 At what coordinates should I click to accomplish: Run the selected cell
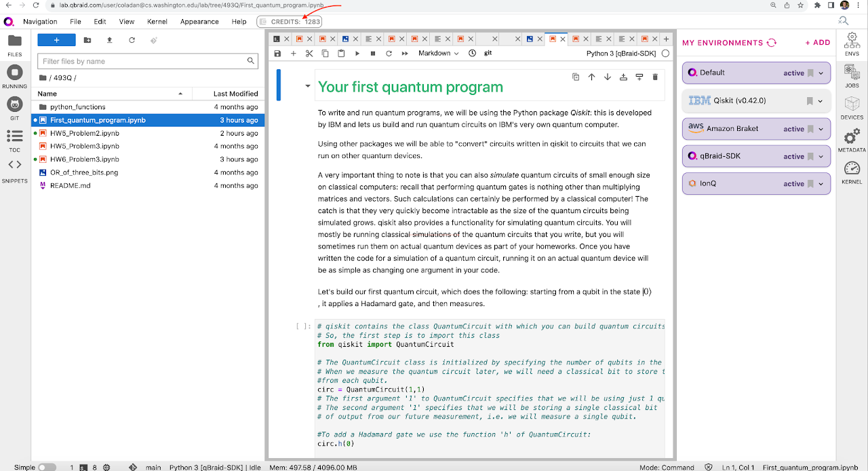(x=357, y=53)
